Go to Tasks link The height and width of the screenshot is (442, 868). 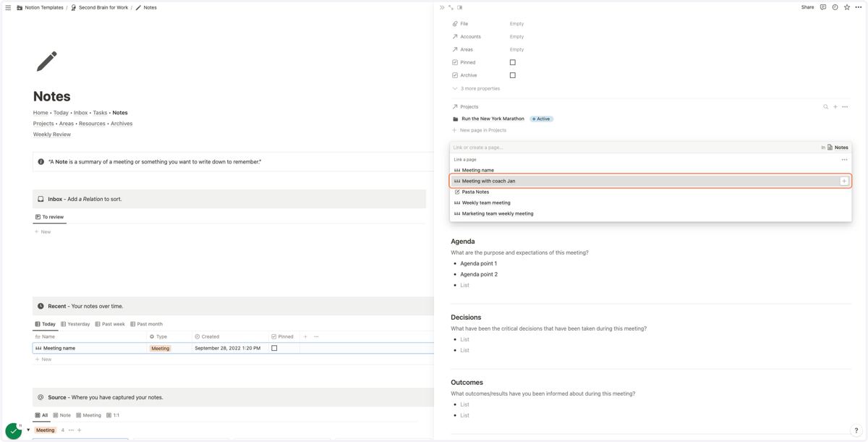click(x=100, y=113)
